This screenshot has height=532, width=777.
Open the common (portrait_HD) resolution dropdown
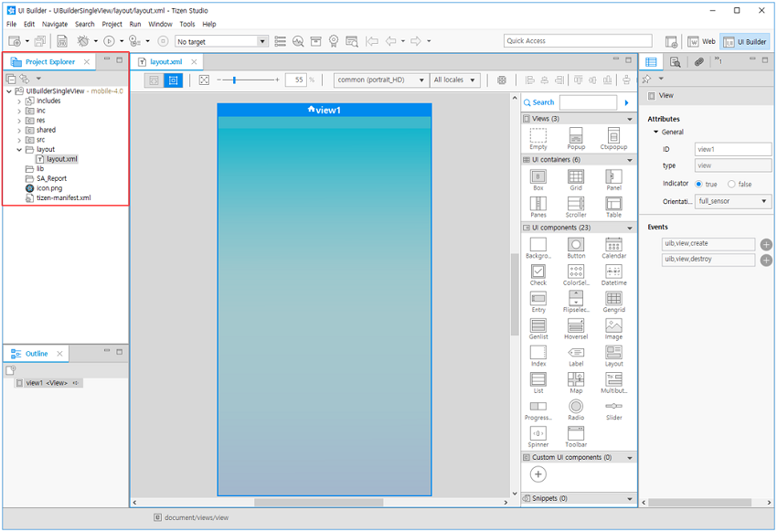tap(378, 80)
